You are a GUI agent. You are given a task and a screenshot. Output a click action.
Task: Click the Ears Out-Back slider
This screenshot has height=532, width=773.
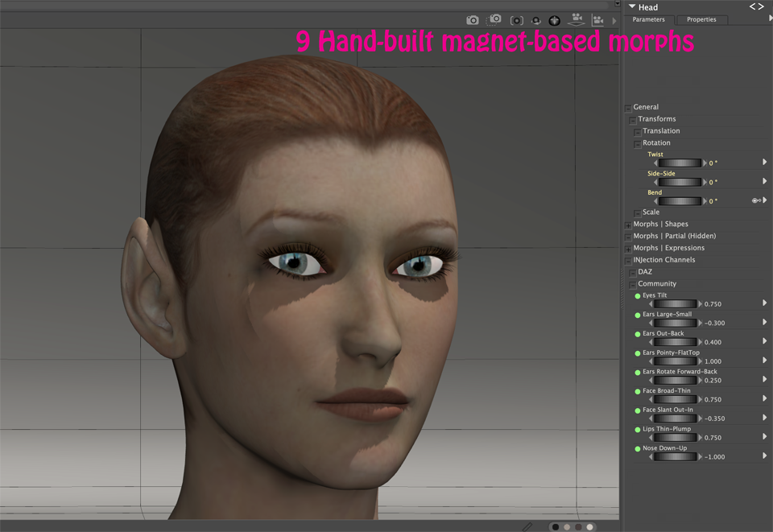675,341
